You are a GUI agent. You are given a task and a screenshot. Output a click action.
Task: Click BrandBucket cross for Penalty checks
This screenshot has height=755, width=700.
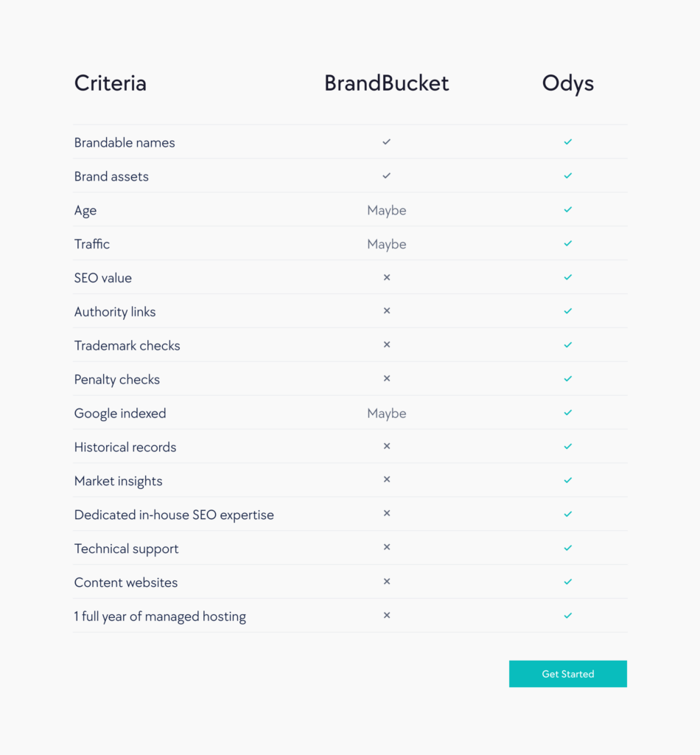pos(386,378)
